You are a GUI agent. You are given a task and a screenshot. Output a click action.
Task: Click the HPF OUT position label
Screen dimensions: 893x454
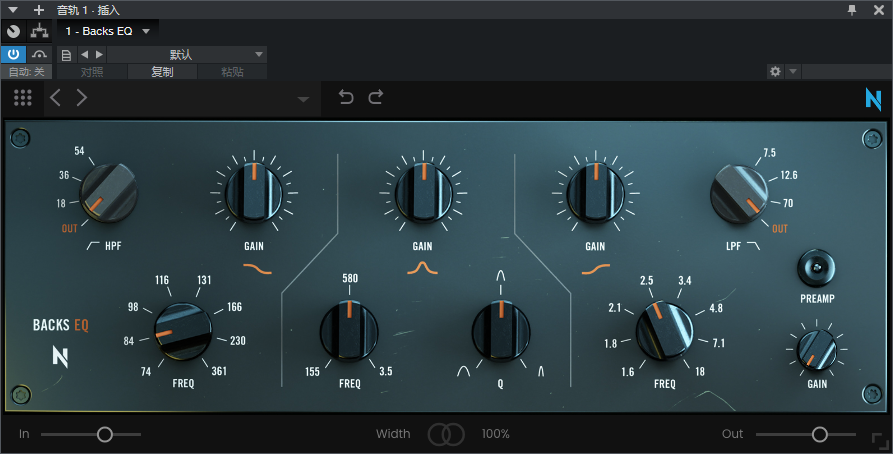coord(69,228)
